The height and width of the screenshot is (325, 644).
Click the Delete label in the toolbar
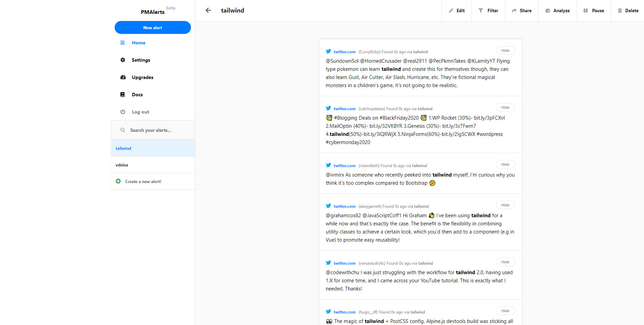(x=632, y=11)
